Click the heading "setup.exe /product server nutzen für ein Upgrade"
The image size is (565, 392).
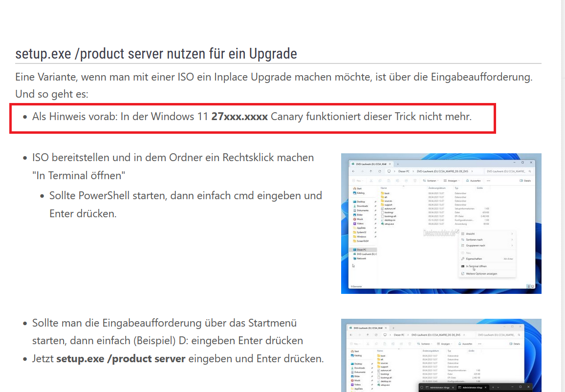click(x=156, y=54)
